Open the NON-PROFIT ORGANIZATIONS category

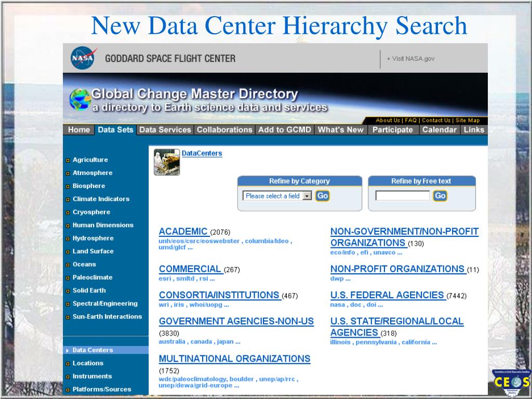tap(397, 269)
